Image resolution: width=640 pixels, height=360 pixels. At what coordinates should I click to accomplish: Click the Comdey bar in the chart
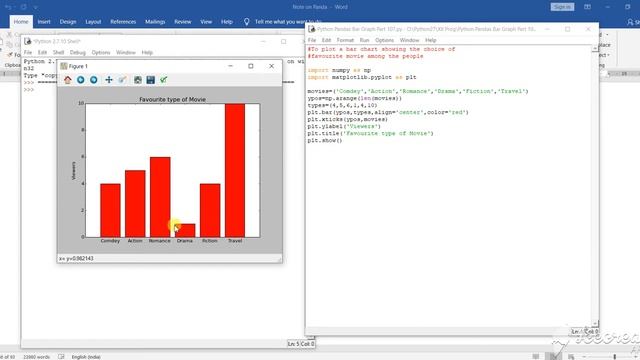[110, 211]
